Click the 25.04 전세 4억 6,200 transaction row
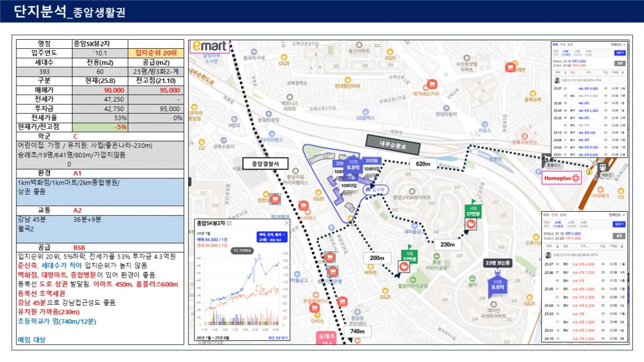Screen dimensions: 644x362 coord(584,306)
